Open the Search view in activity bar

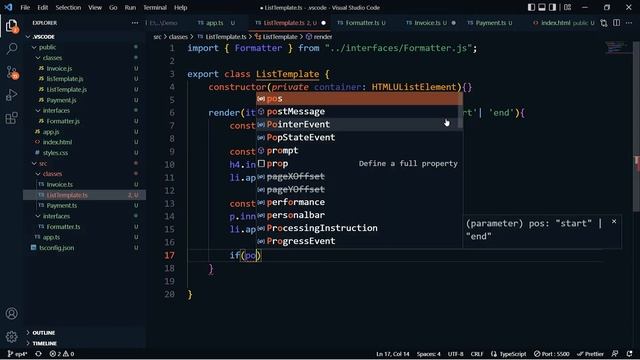coord(11,49)
